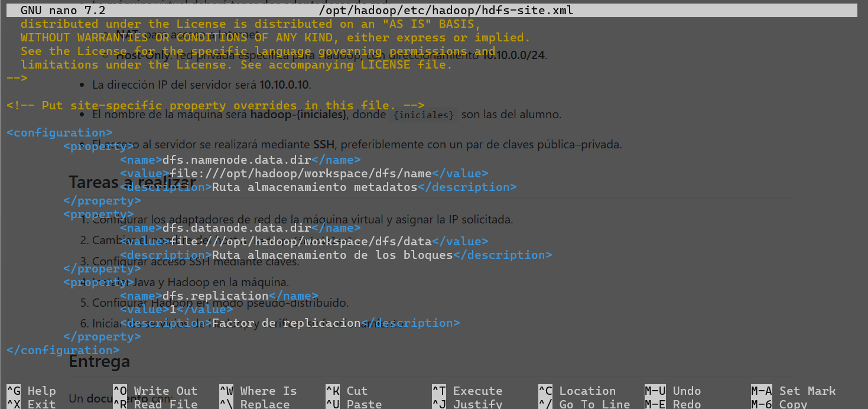
Task: Click the '10.10.0.10' IP text in background document
Action: 284,85
